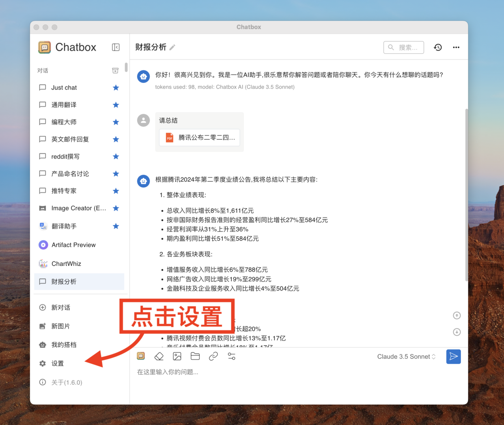The height and width of the screenshot is (425, 504).
Task: Open the attached 腾讯公布 PDF file
Action: (200, 138)
